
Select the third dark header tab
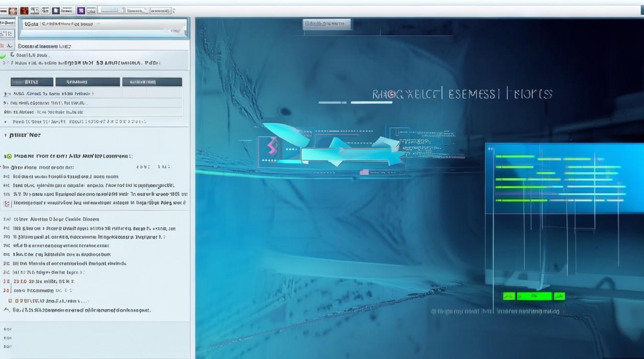pyautogui.click(x=152, y=82)
